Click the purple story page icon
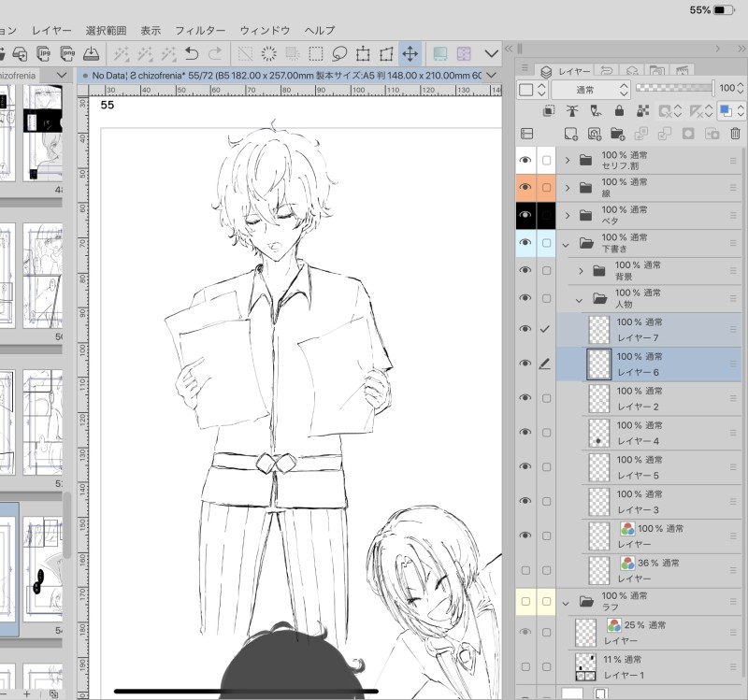The height and width of the screenshot is (700, 748). pyautogui.click(x=464, y=53)
